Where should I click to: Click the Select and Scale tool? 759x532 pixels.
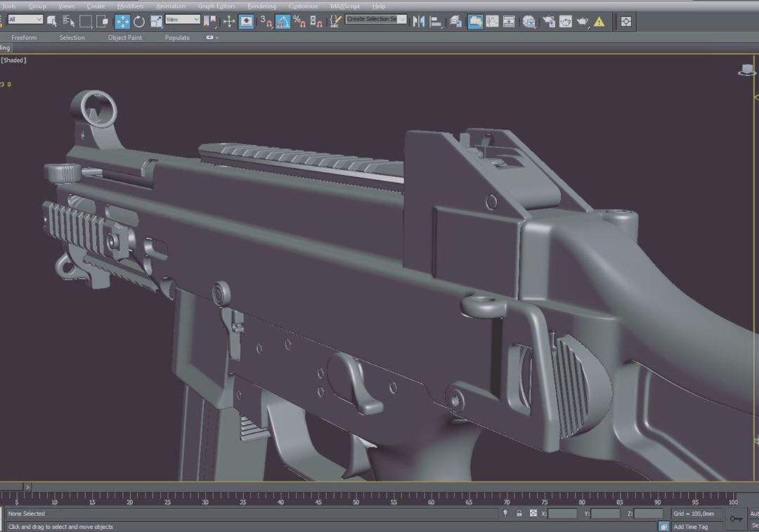tap(156, 21)
